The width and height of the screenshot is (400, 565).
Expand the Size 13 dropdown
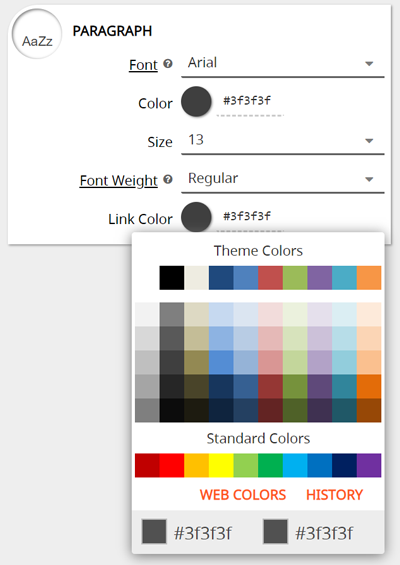283,141
